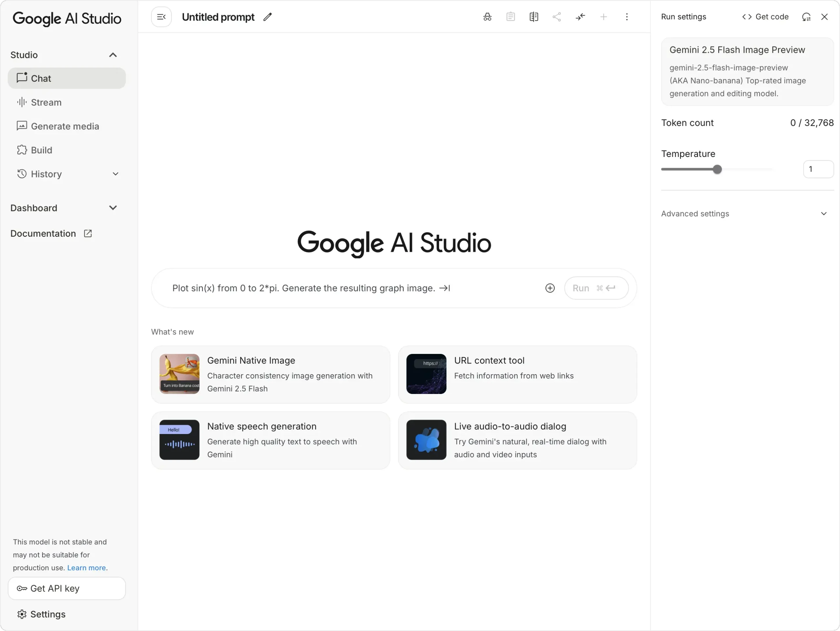This screenshot has width=840, height=631.
Task: Insert media with the circled plus icon
Action: click(550, 288)
